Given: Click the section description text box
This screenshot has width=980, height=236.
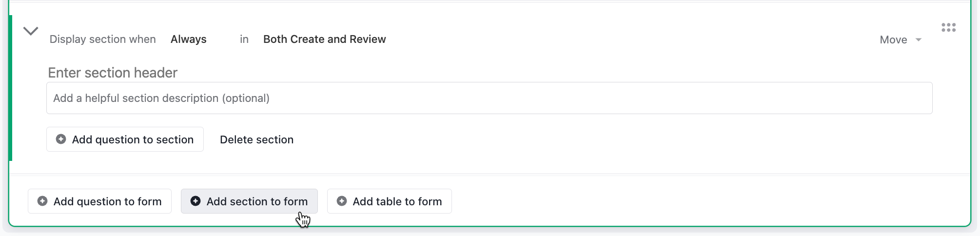Looking at the screenshot, I should pyautogui.click(x=490, y=98).
